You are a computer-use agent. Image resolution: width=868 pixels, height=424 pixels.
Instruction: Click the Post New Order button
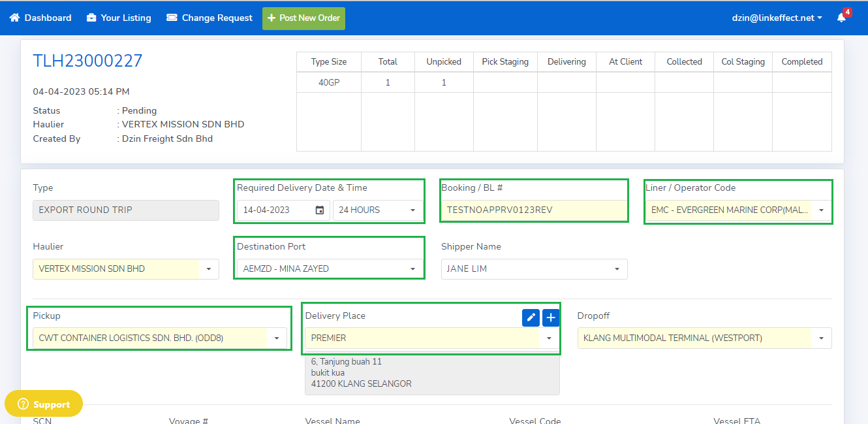pyautogui.click(x=303, y=18)
